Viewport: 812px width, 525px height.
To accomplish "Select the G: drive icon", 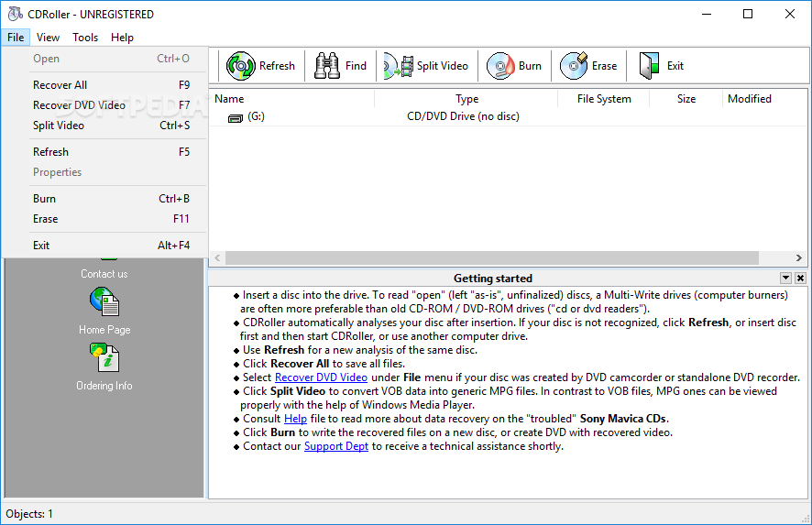I will (236, 118).
